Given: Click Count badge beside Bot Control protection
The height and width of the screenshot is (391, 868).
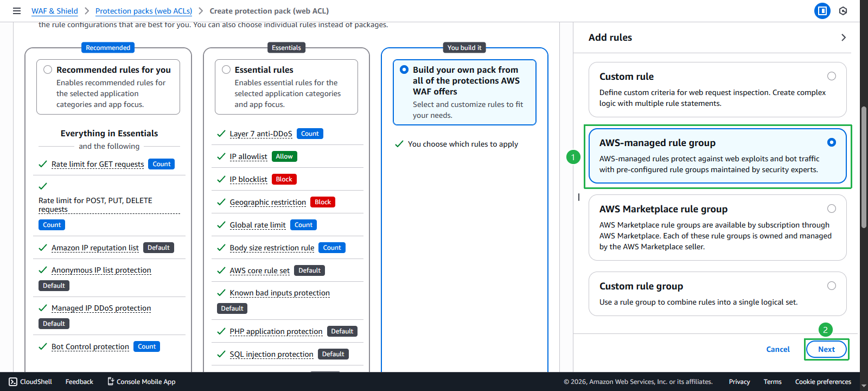Looking at the screenshot, I should [146, 346].
